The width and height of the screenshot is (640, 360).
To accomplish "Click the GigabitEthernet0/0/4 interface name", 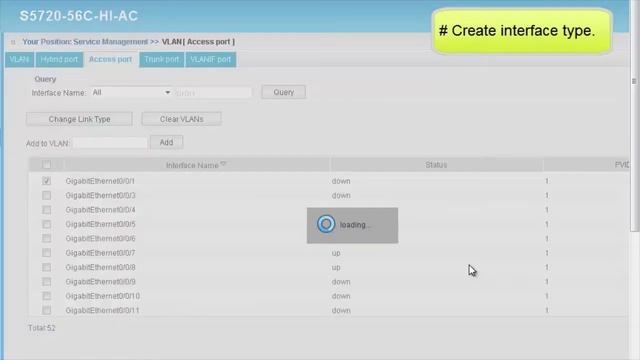I will pyautogui.click(x=100, y=210).
